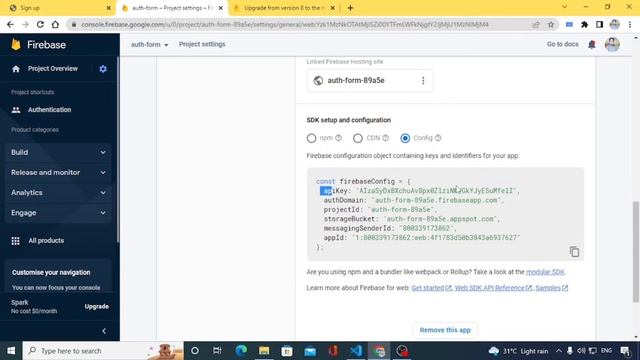Click the npm help question icon
The image size is (640, 360).
click(x=338, y=138)
